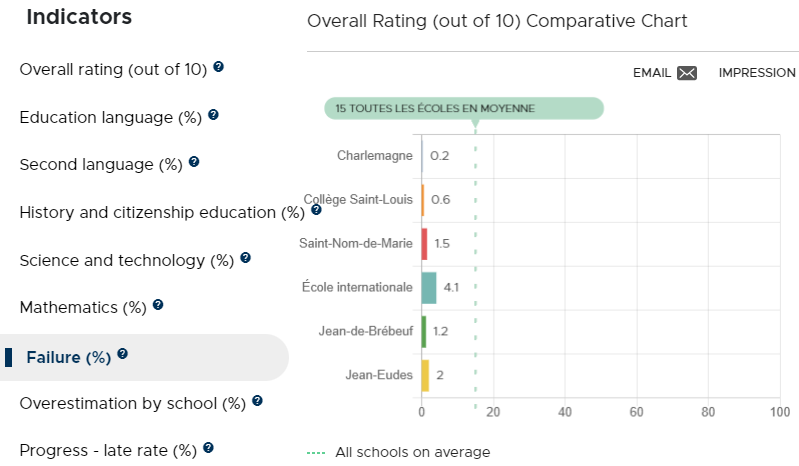
Task: Open help tooltip for Education language
Action: 214,115
